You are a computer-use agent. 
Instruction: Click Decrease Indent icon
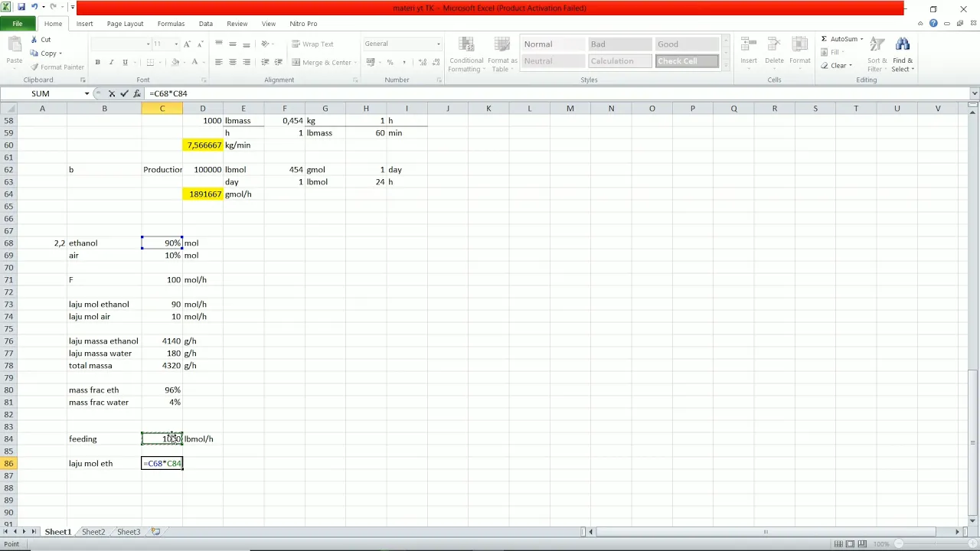pos(265,62)
